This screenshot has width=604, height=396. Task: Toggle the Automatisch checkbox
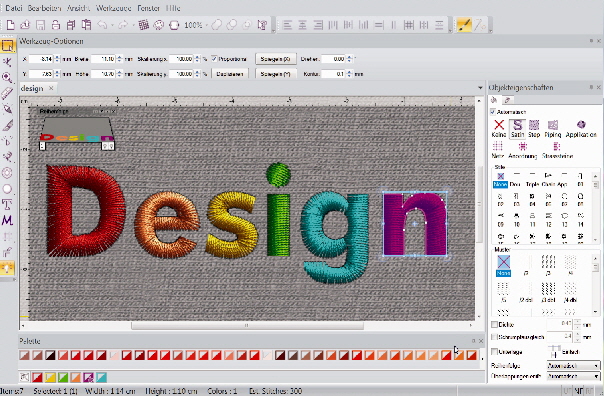click(x=493, y=112)
